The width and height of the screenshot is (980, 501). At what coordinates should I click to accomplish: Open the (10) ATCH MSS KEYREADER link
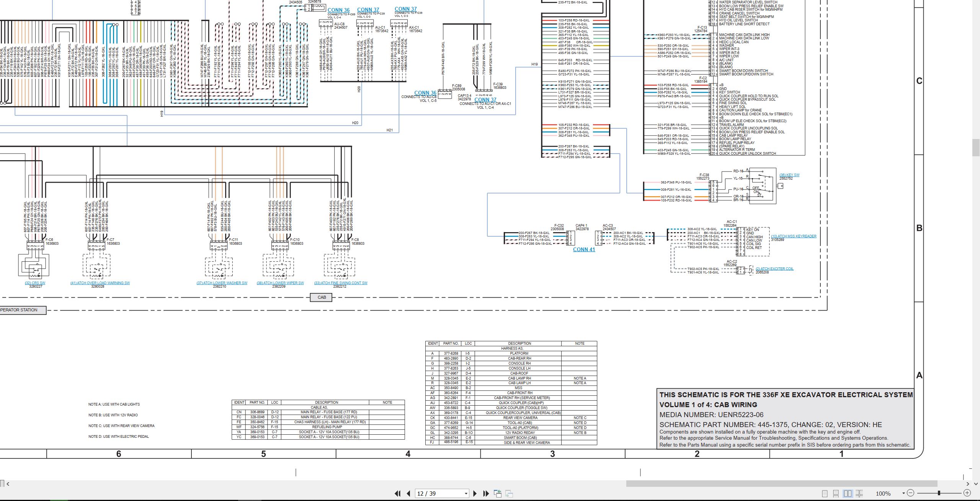[x=794, y=236]
